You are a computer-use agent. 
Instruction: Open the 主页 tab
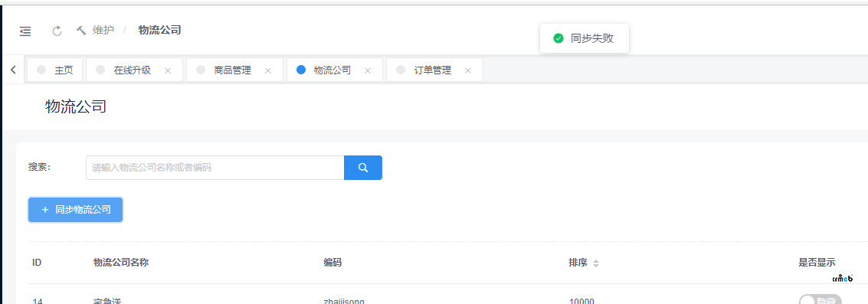tap(55, 70)
